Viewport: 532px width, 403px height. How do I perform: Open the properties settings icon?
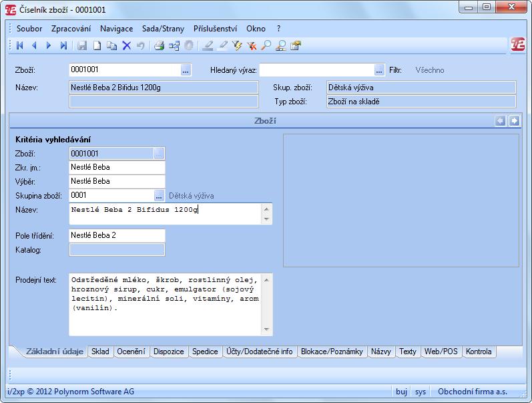tap(296, 45)
